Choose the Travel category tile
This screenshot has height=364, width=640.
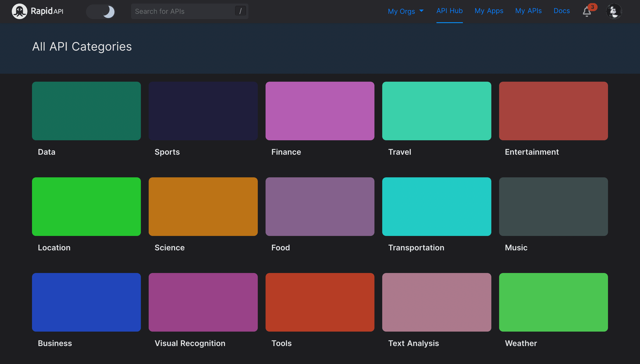click(436, 111)
